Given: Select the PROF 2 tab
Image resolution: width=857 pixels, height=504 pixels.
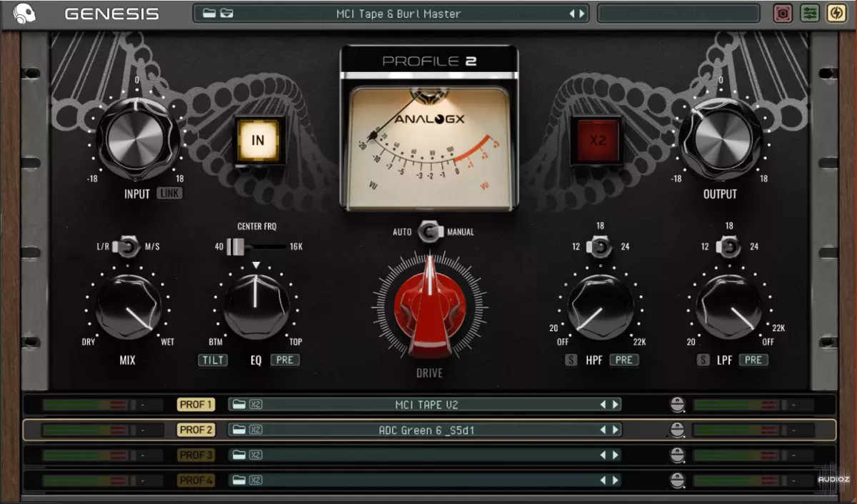Looking at the screenshot, I should (196, 430).
